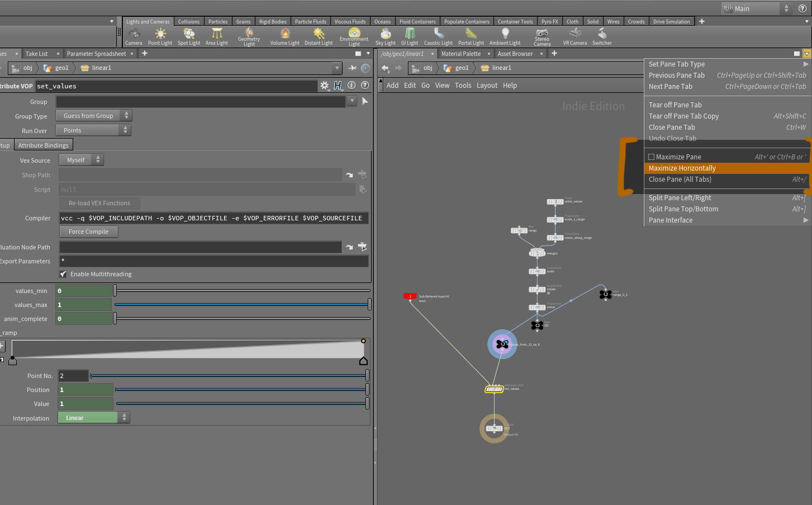Adjust the values_min slider
This screenshot has height=505, width=812.
[242, 290]
